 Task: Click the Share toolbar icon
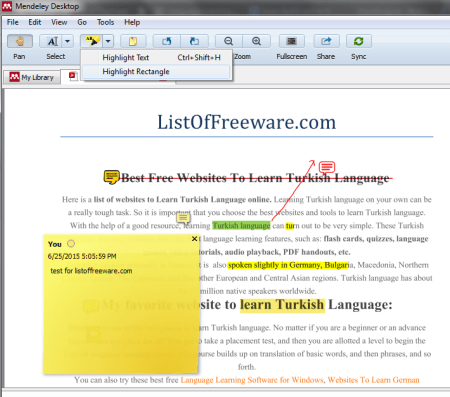tap(326, 41)
